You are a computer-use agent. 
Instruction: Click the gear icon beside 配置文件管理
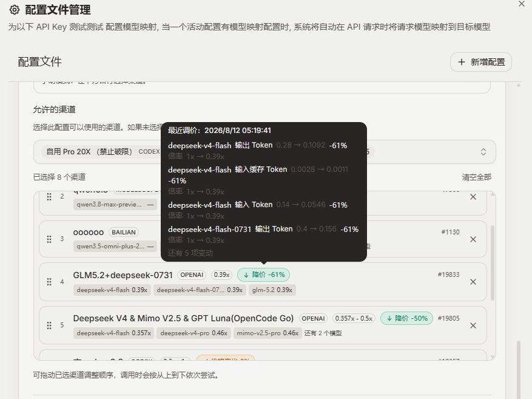pos(14,10)
